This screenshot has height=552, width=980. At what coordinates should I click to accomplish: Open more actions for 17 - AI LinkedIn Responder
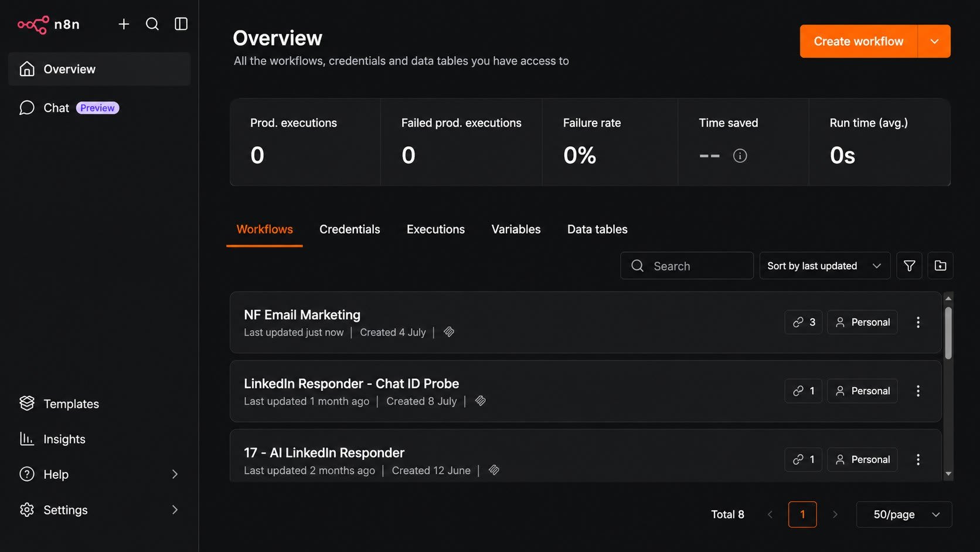point(918,459)
